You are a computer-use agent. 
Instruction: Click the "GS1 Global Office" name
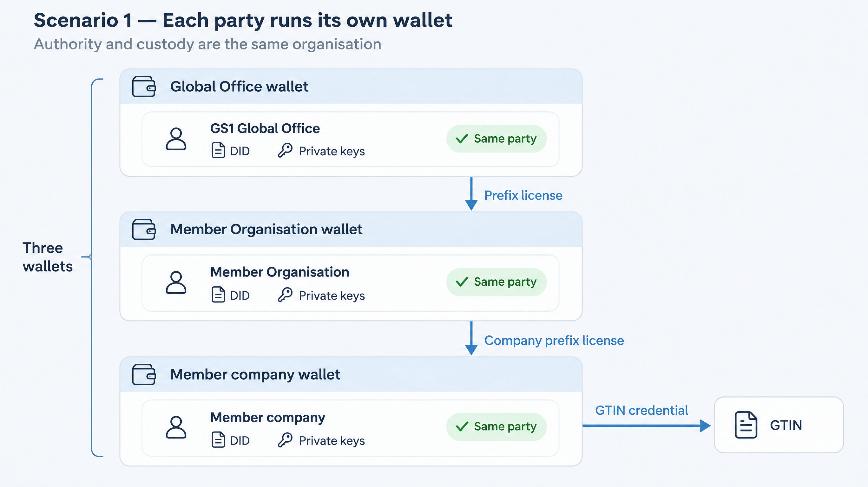click(265, 128)
